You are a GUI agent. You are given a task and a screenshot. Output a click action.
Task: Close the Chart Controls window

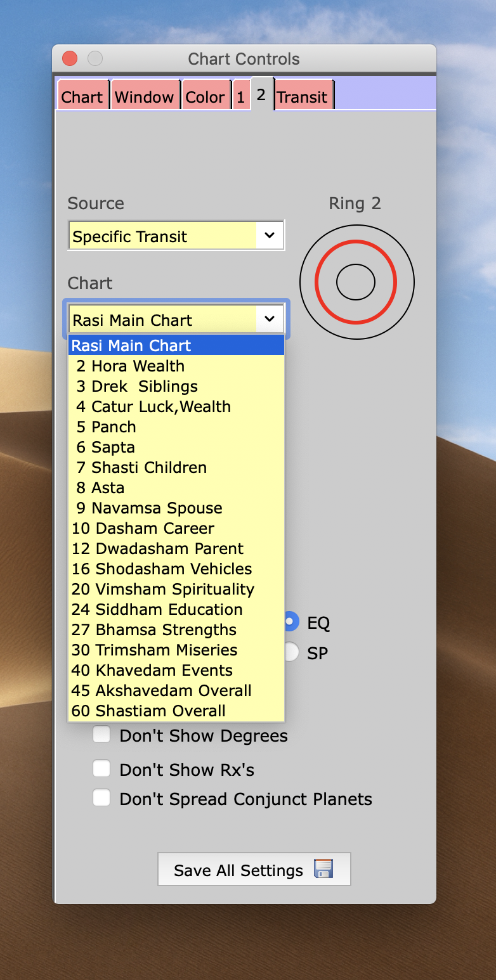coord(70,59)
